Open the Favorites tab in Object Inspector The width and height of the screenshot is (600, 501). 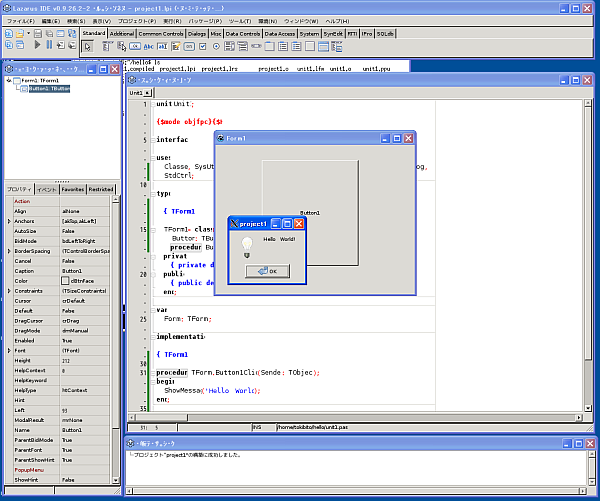(x=73, y=189)
